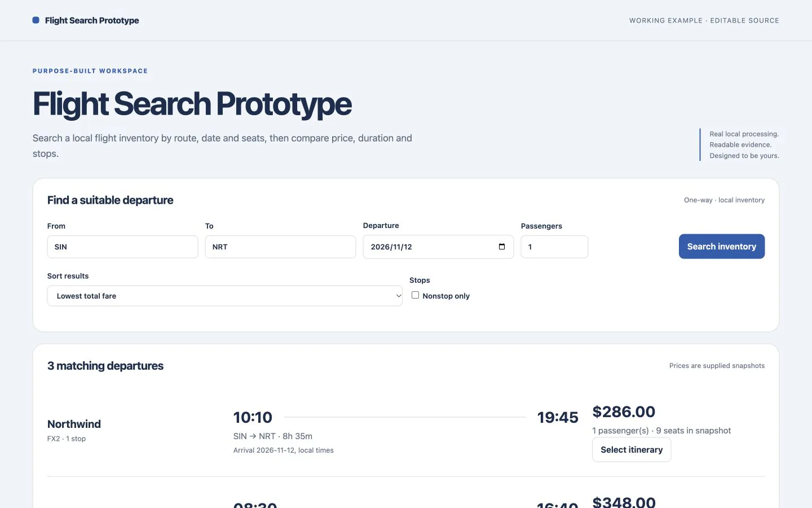Screen dimensions: 812x508
Task: Click the 'Purpose-built workspace' label
Action: [90, 71]
